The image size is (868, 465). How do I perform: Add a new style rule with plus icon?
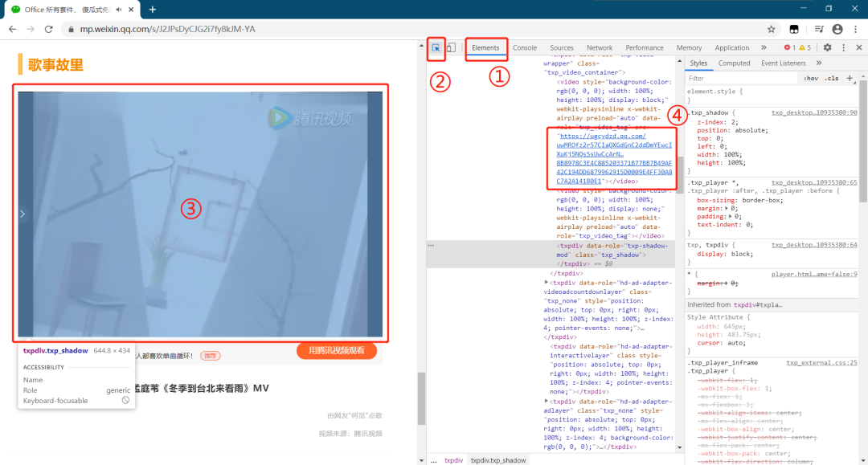(x=850, y=79)
